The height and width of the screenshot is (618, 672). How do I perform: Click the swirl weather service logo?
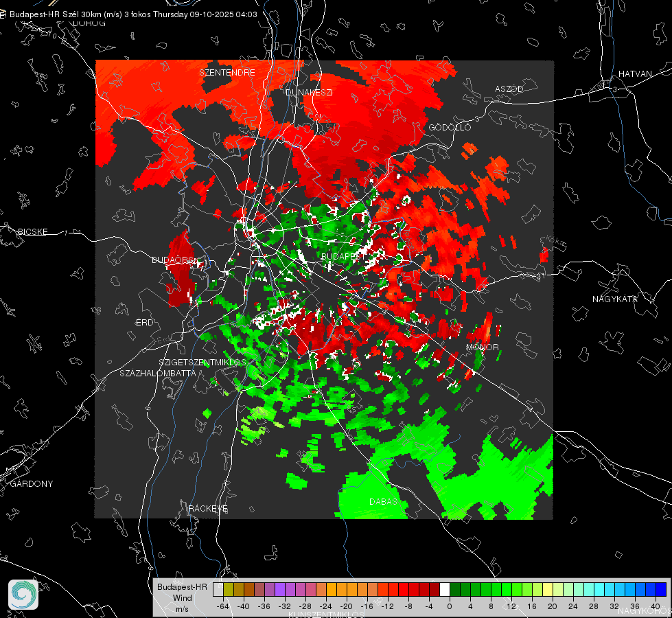23,595
